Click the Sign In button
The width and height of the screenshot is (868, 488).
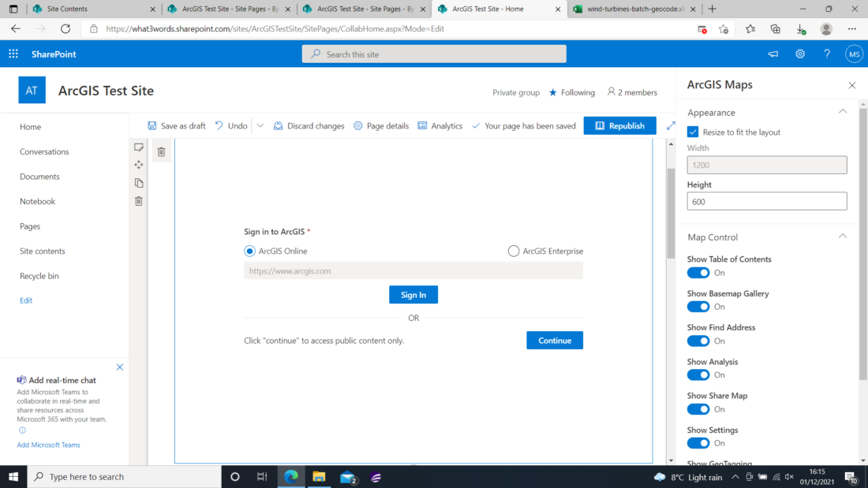coord(413,295)
